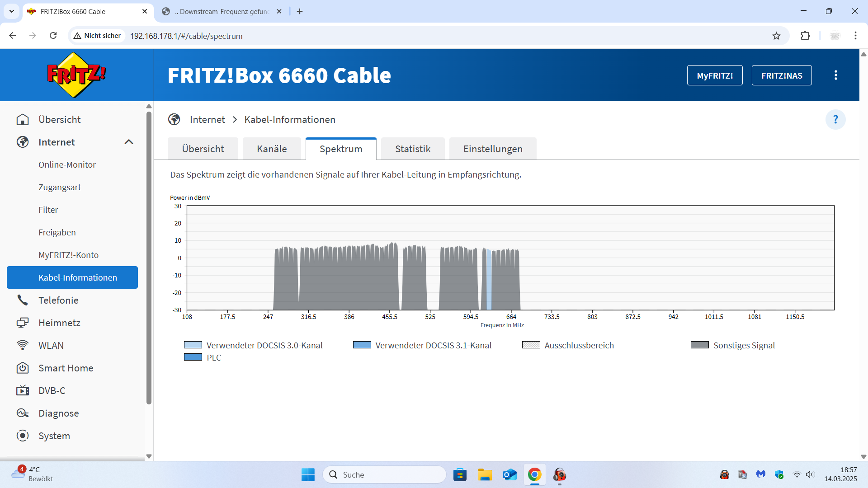Open the blue help question mark
The height and width of the screenshot is (488, 868).
coord(835,120)
